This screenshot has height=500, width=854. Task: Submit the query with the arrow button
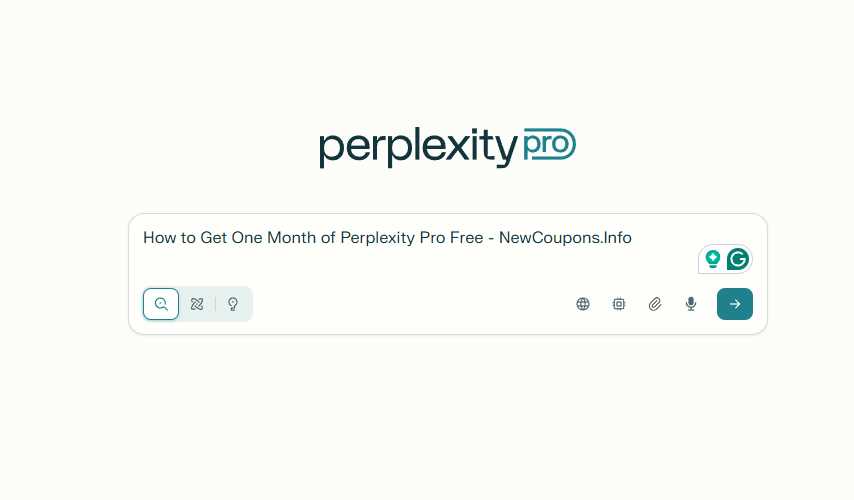point(735,304)
